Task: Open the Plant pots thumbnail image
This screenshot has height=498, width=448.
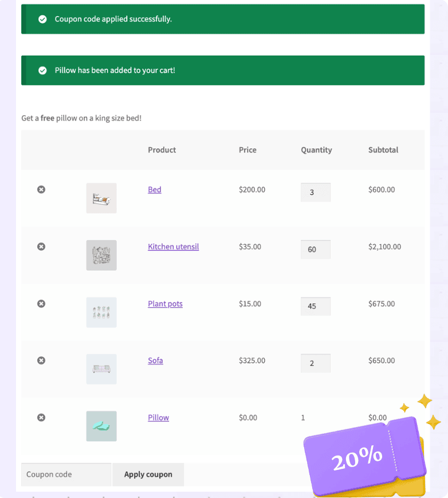Action: 101,312
